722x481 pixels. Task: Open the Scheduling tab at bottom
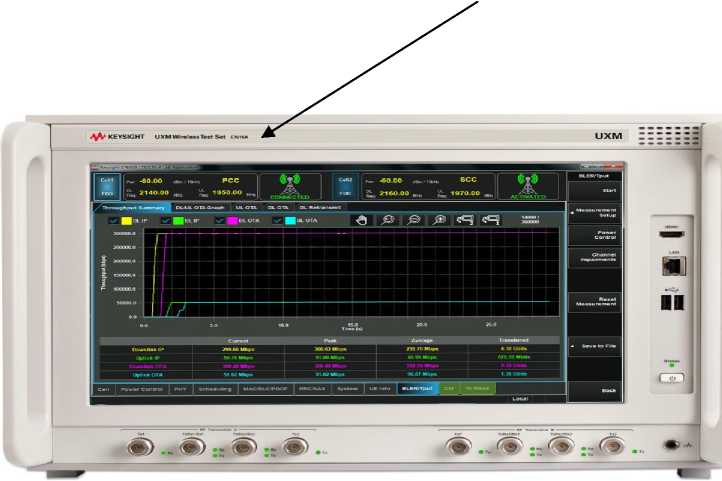coord(212,388)
